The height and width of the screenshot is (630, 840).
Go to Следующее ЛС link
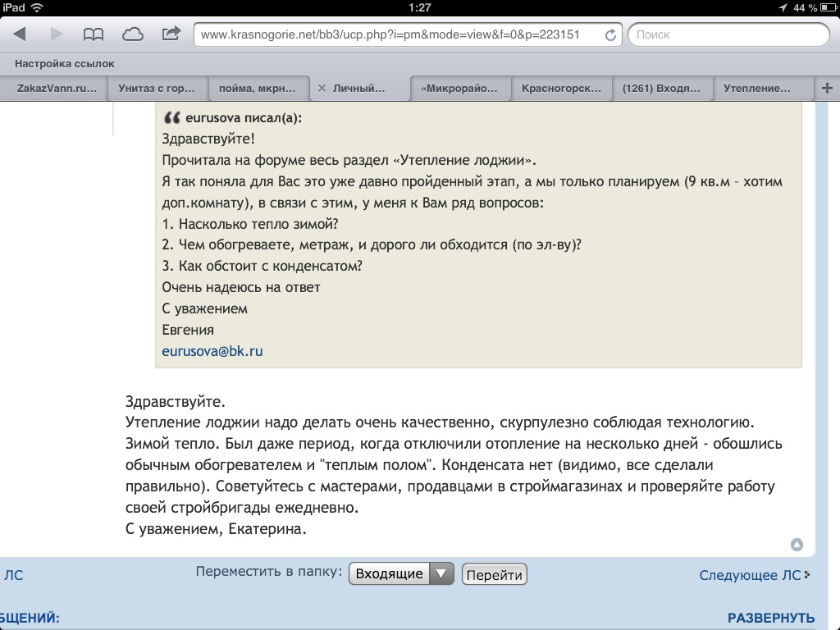tap(750, 575)
